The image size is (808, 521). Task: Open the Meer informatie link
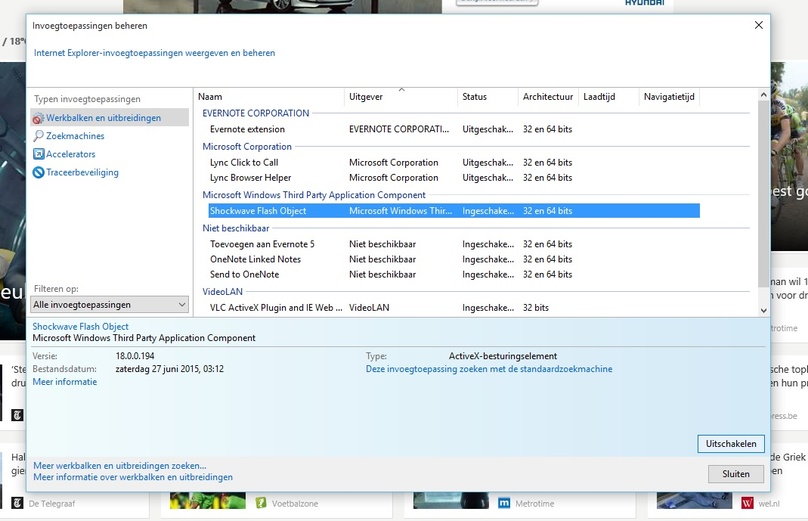[64, 382]
